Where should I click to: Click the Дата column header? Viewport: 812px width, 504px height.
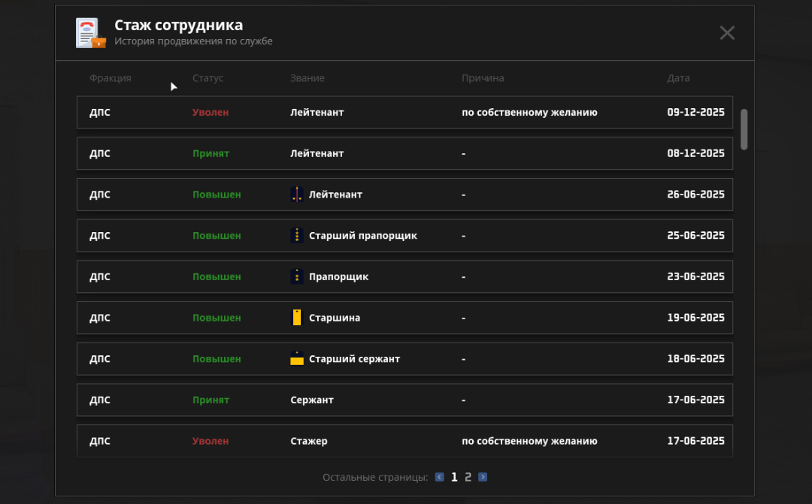coord(677,78)
